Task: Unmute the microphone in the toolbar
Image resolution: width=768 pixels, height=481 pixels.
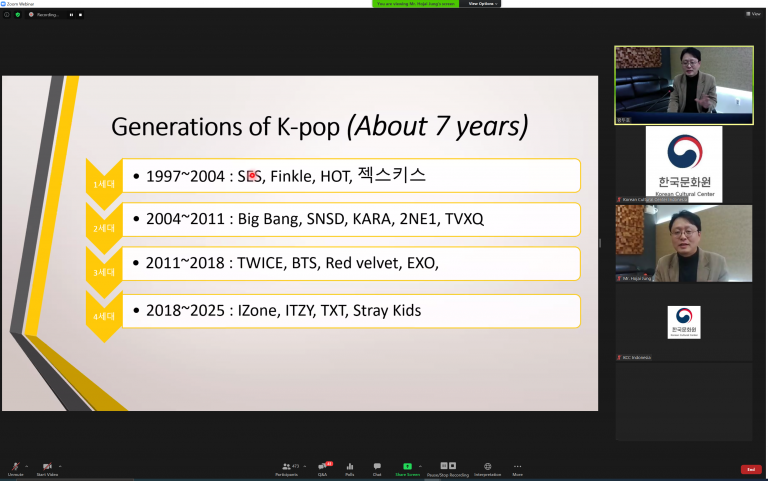Action: [x=15, y=467]
